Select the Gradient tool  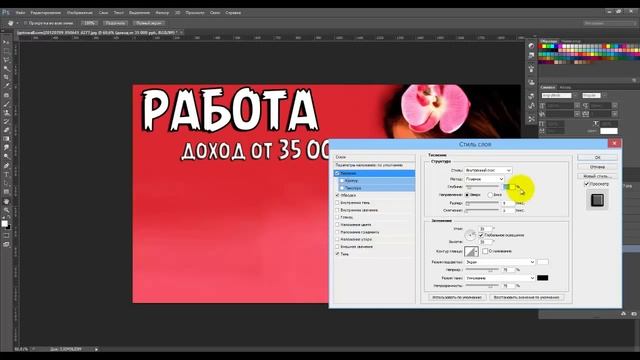(6, 139)
